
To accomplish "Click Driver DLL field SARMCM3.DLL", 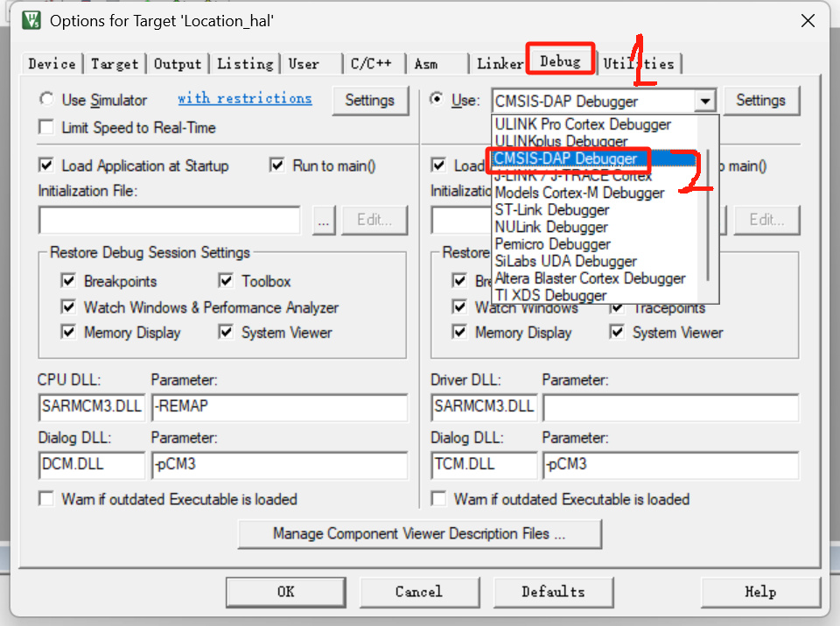I will point(484,407).
